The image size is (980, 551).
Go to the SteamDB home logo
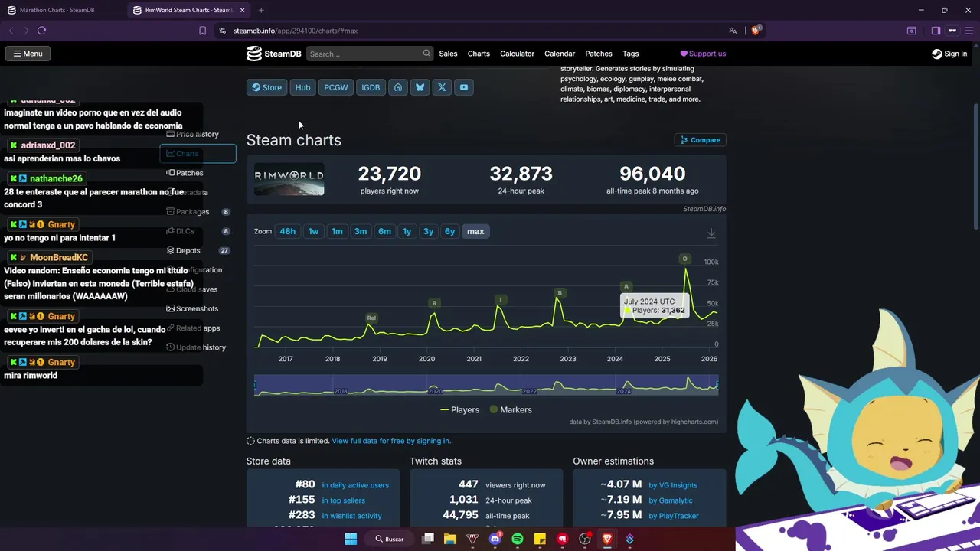point(273,54)
